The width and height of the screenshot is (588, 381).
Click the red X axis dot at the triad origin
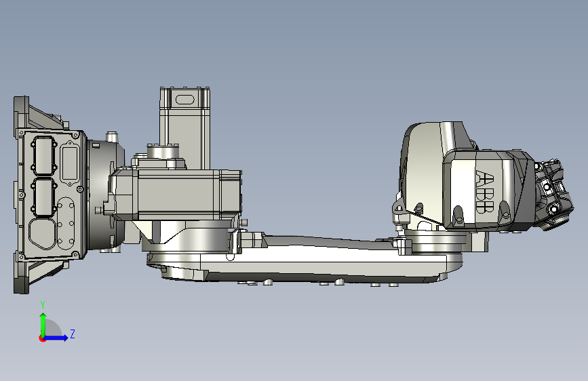(x=42, y=338)
